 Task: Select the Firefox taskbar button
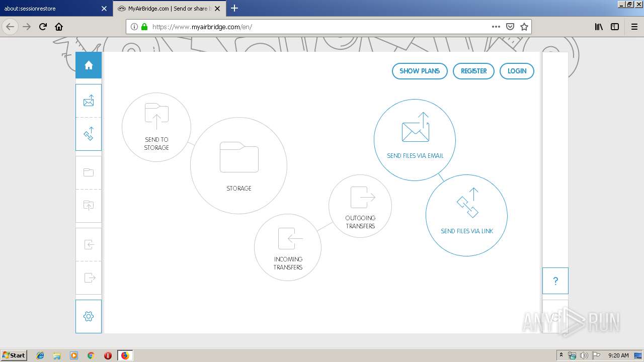coord(125,355)
